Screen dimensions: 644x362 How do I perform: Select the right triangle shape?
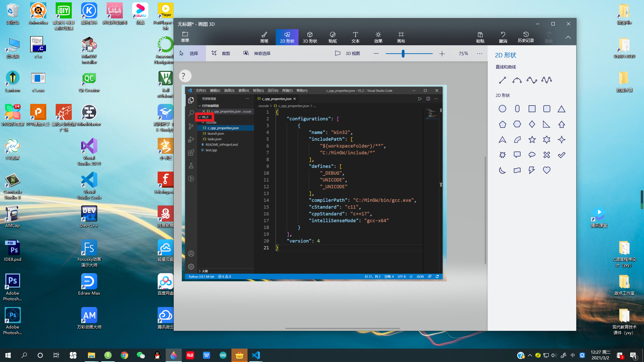point(547,124)
